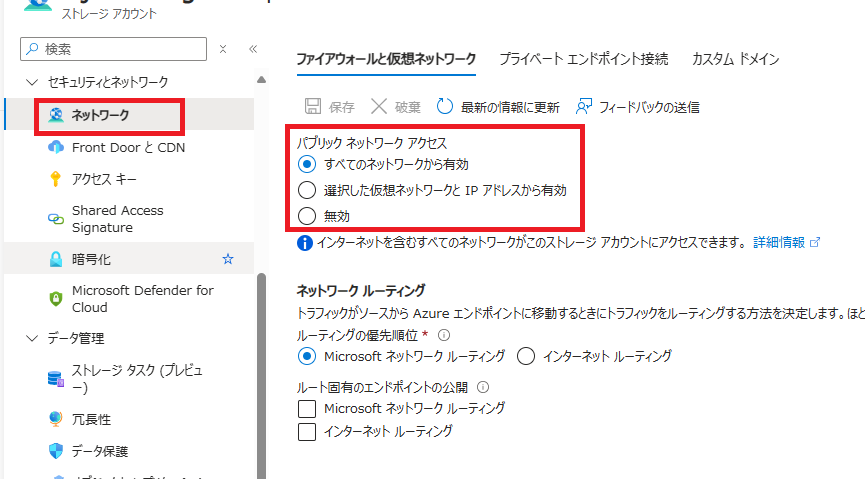This screenshot has height=479, width=865.
Task: Switch to プライベート エンドポイント接続 tab
Action: (584, 58)
